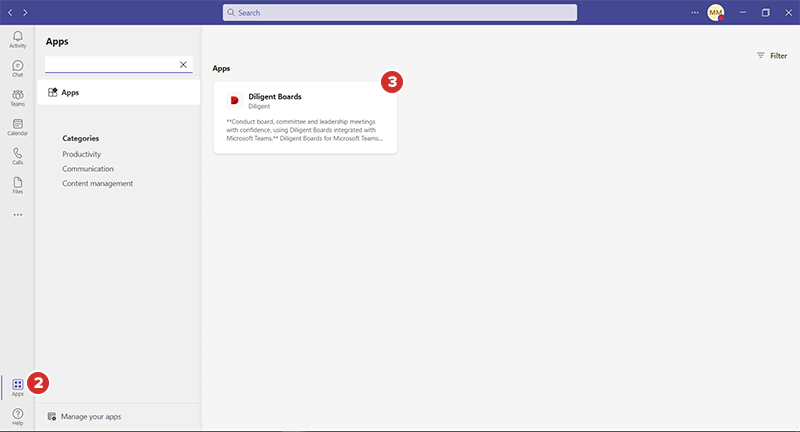Open the Filter options
The width and height of the screenshot is (800, 432).
click(x=771, y=56)
